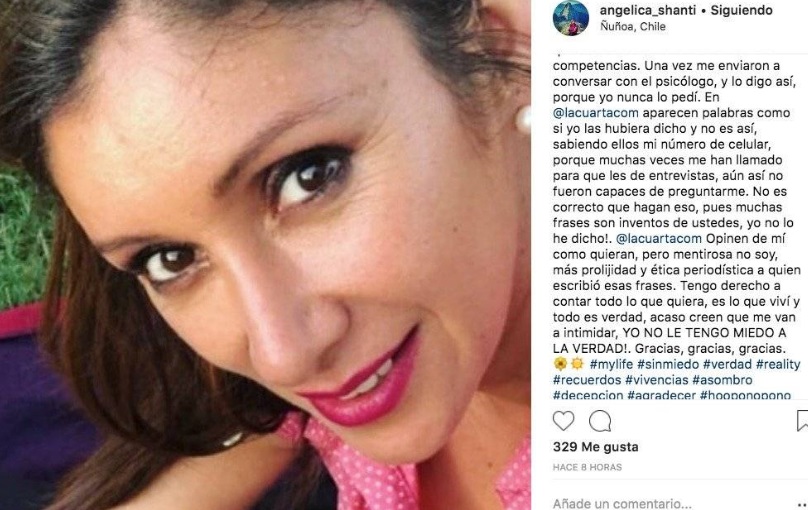Open the HACE 8 HORAS timestamp
Image resolution: width=808 pixels, height=510 pixels.
(x=587, y=467)
